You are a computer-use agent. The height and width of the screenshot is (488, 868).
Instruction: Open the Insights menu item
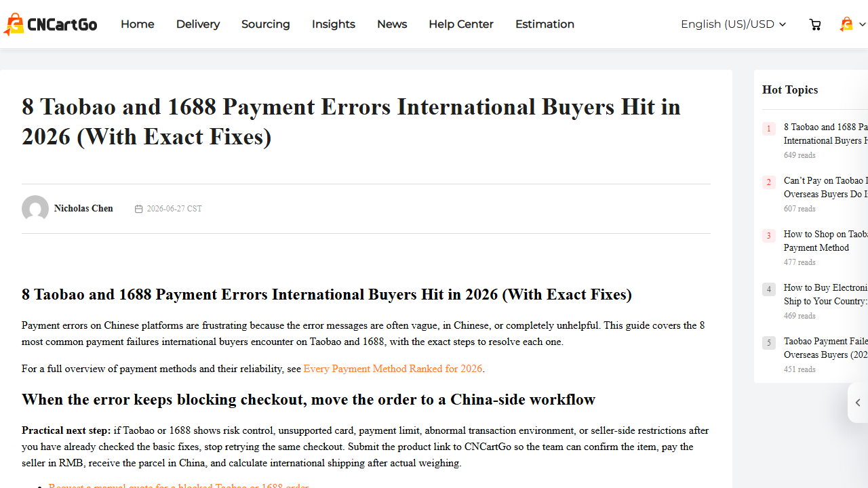[x=334, y=24]
